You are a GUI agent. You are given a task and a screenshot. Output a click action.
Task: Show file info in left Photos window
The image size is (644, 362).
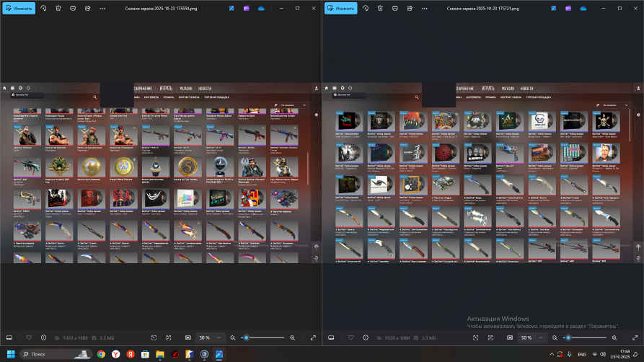tap(43, 337)
